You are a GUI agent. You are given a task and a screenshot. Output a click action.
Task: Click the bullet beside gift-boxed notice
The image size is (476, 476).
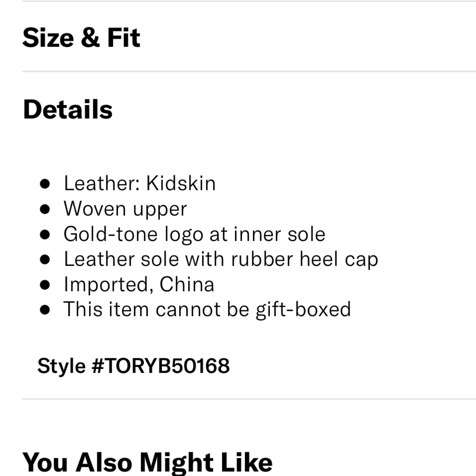point(45,310)
